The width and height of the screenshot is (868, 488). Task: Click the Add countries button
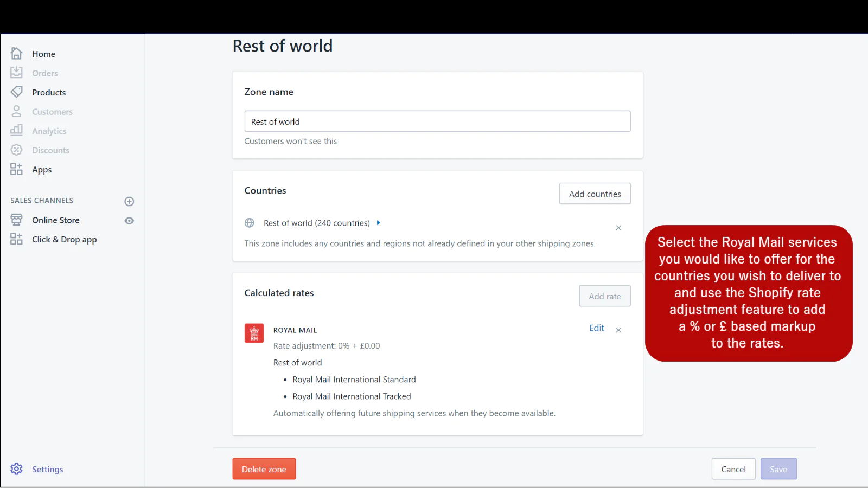click(595, 194)
